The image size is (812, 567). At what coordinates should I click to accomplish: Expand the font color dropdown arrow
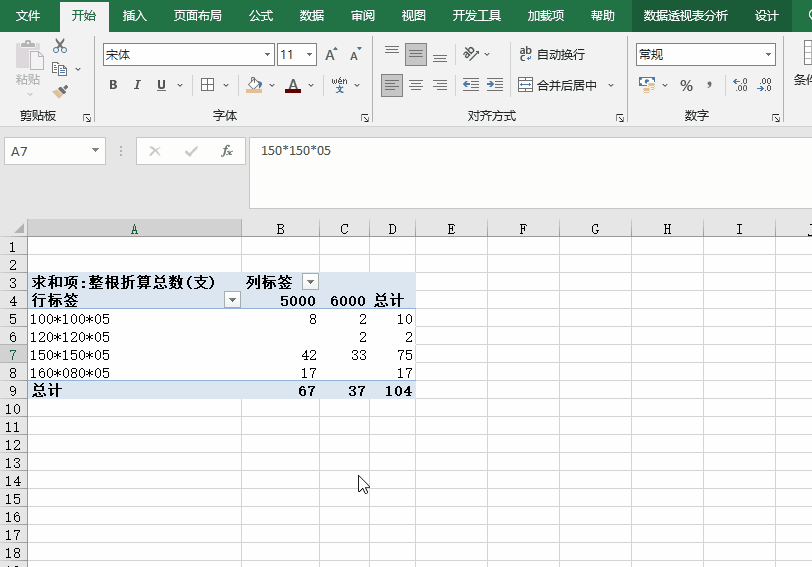click(x=311, y=85)
